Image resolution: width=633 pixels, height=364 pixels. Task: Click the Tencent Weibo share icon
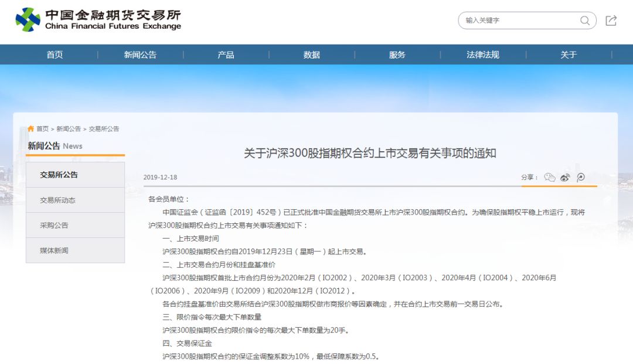tap(580, 178)
